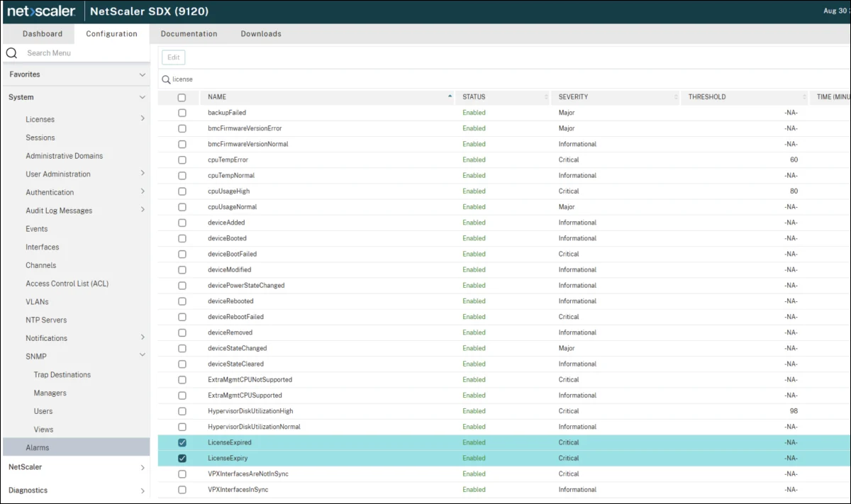Open the Downloads tab
The height and width of the screenshot is (504, 851).
click(x=261, y=33)
